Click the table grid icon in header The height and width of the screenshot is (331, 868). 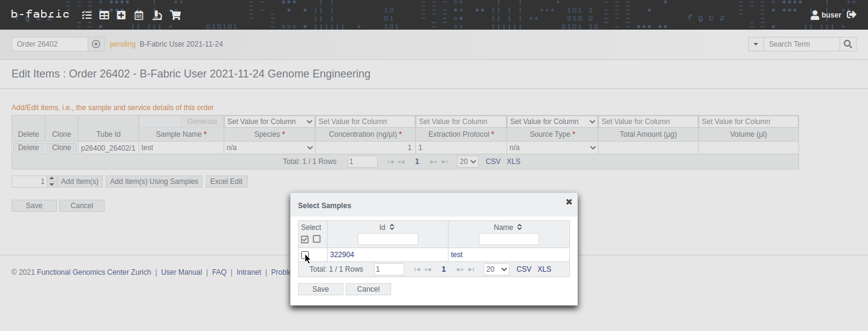tap(105, 15)
